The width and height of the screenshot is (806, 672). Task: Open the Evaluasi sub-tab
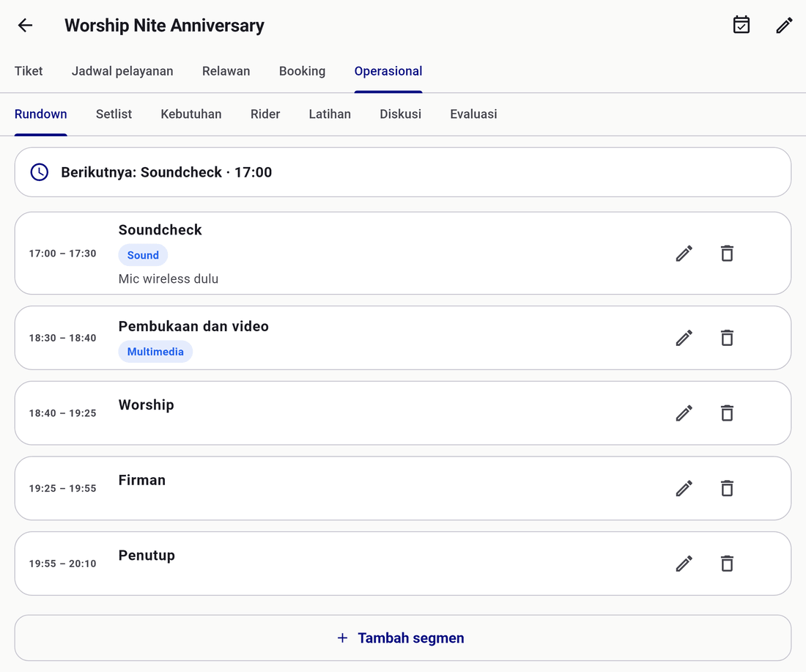coord(474,114)
